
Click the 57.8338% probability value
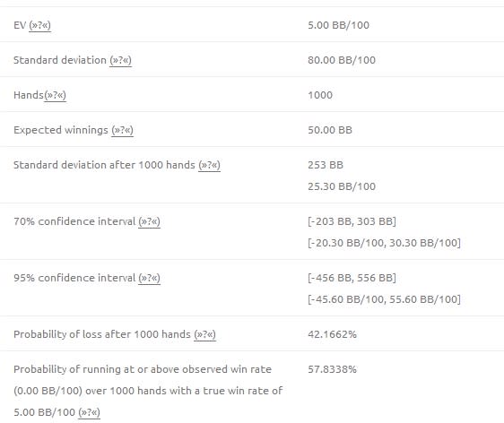(x=333, y=369)
